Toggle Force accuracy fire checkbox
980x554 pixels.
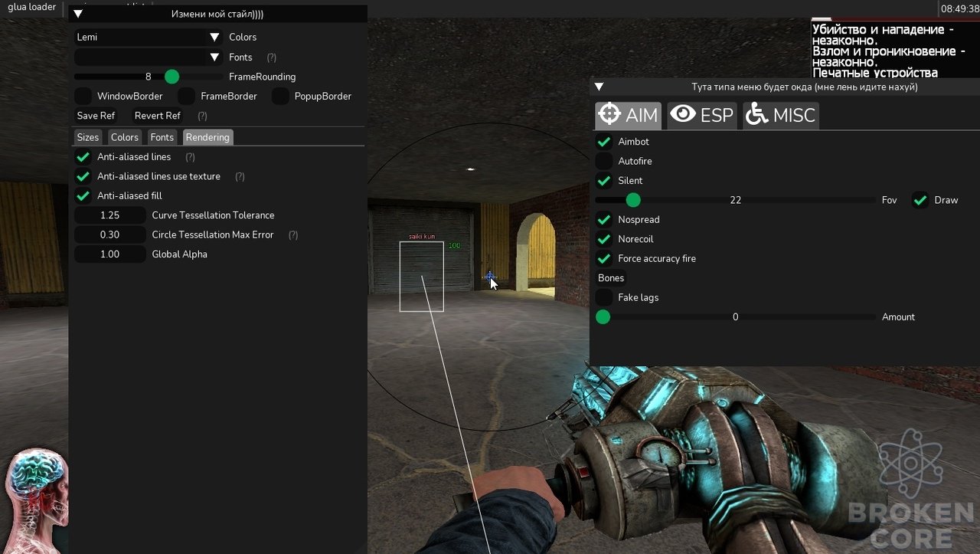click(x=604, y=259)
